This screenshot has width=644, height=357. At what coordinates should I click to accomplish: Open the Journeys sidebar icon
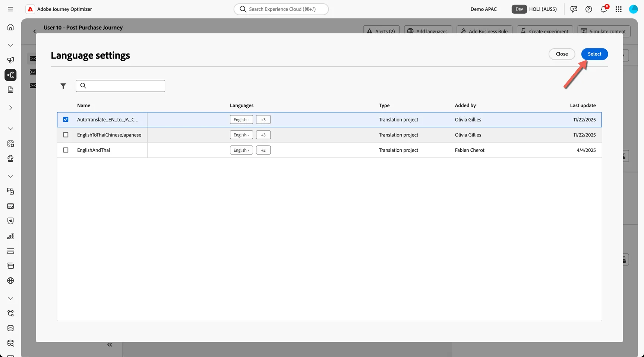pyautogui.click(x=10, y=75)
